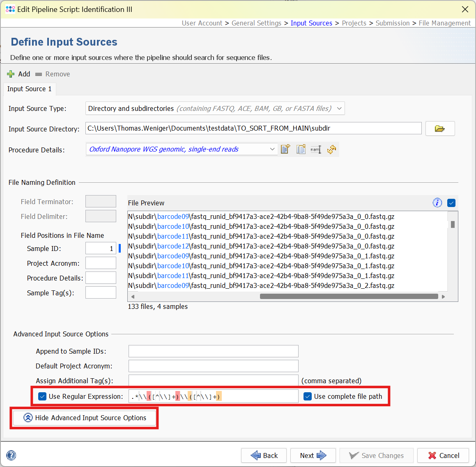Go to User Account step

tap(202, 23)
